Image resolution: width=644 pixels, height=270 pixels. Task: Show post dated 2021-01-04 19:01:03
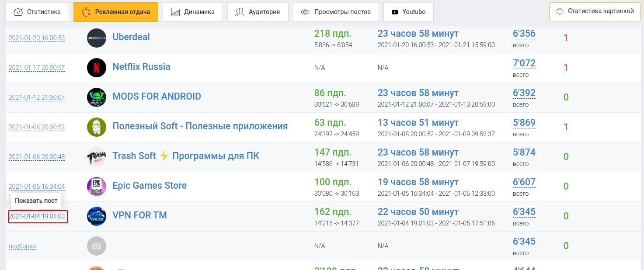click(37, 216)
